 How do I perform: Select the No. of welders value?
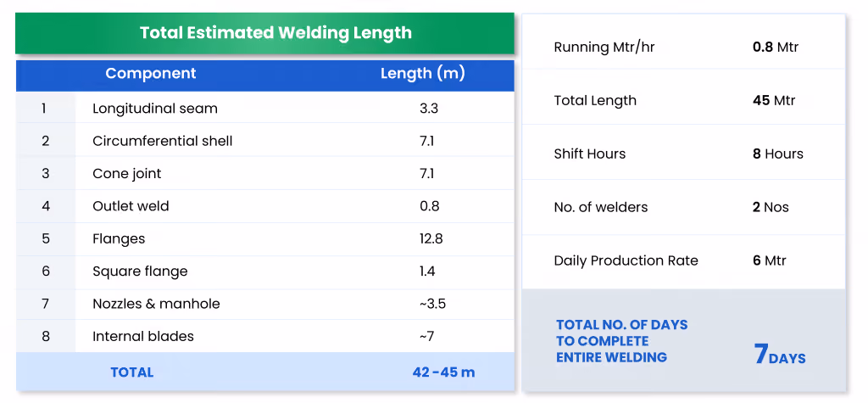tap(771, 207)
